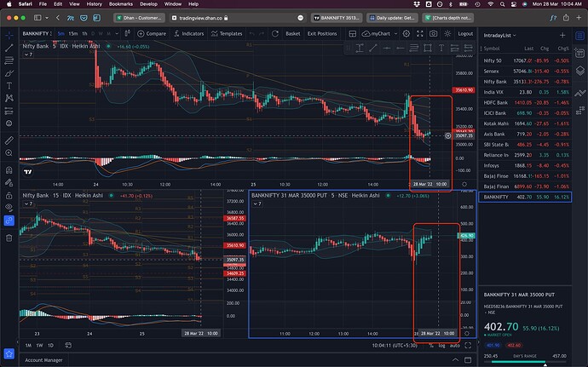Select the crosshair cursor tool
588x367 pixels.
pos(9,35)
